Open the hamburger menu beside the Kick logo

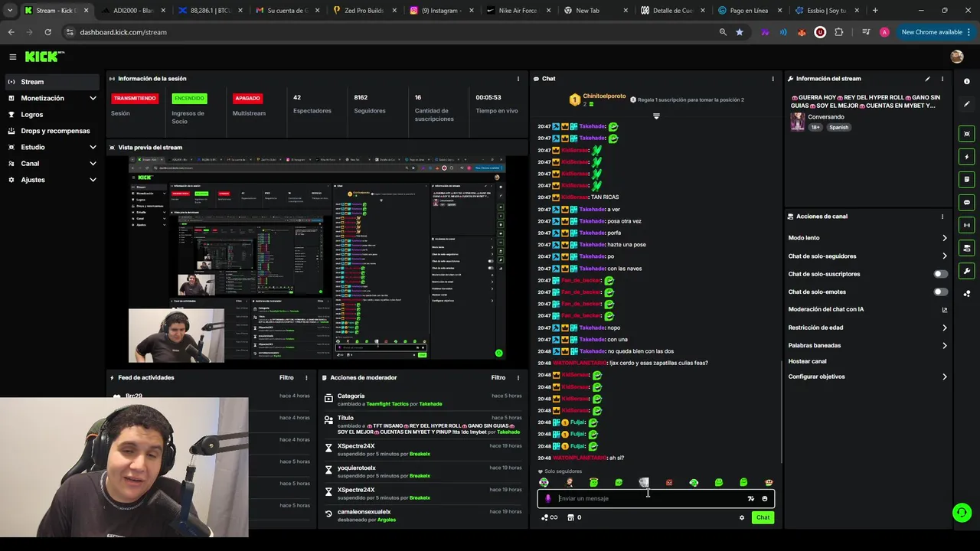12,57
